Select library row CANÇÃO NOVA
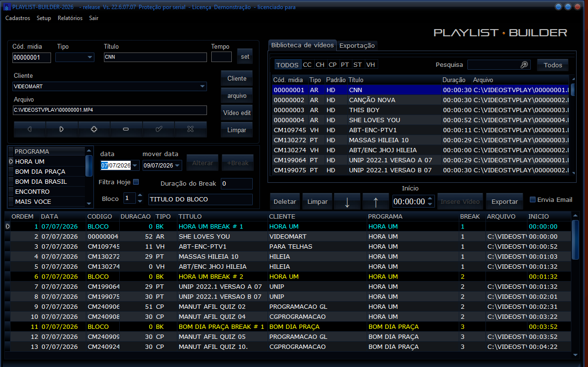Screen dimensions: 588x367 [421, 100]
